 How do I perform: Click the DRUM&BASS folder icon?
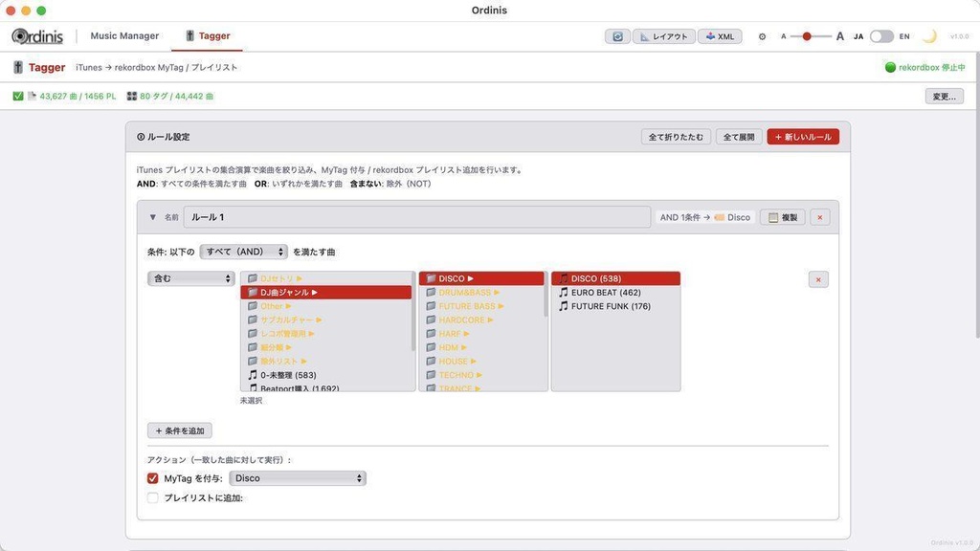[431, 293]
